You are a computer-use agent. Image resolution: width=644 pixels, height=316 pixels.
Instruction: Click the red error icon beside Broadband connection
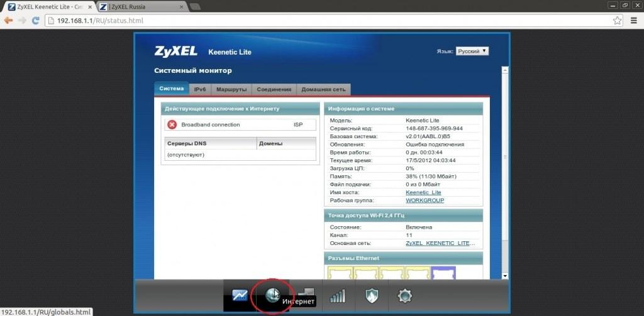172,125
